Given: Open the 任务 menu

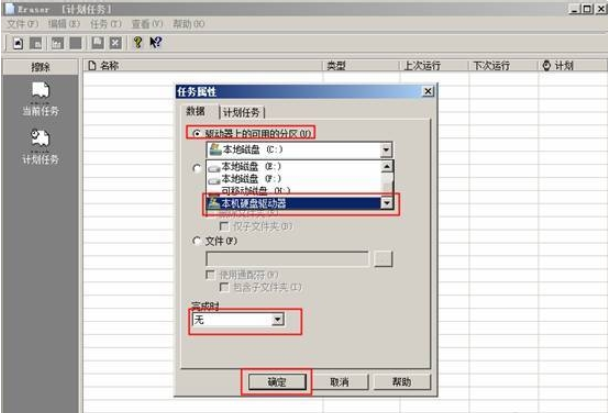Looking at the screenshot, I should [x=105, y=23].
